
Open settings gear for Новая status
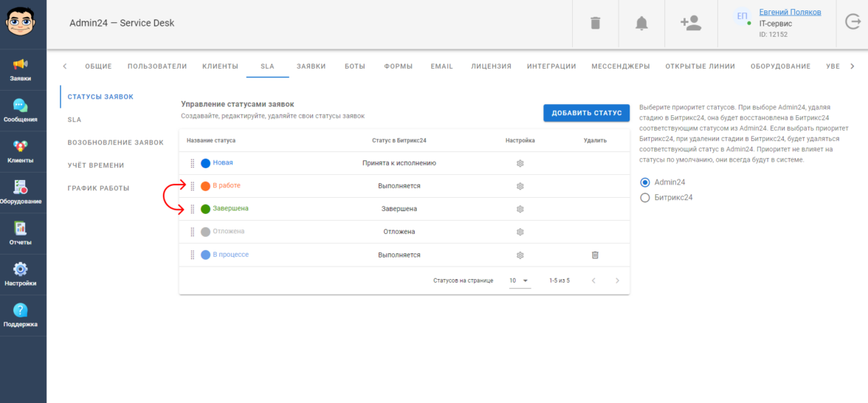point(520,163)
